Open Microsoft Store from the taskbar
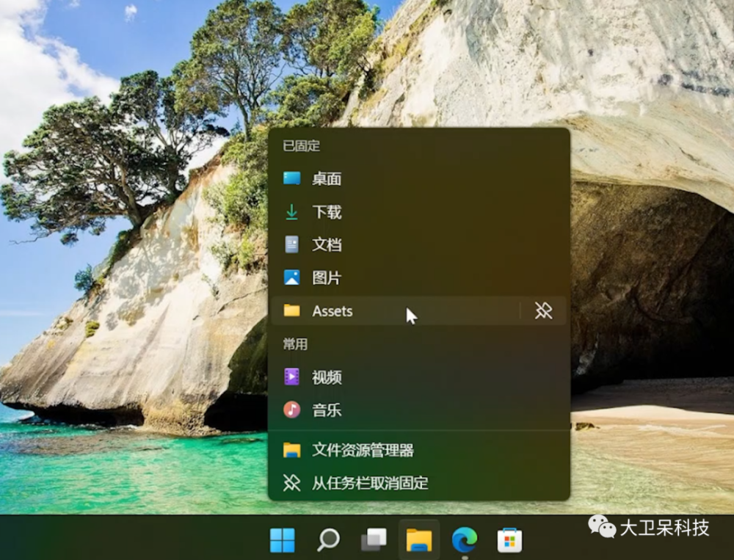The height and width of the screenshot is (560, 734). [x=509, y=540]
